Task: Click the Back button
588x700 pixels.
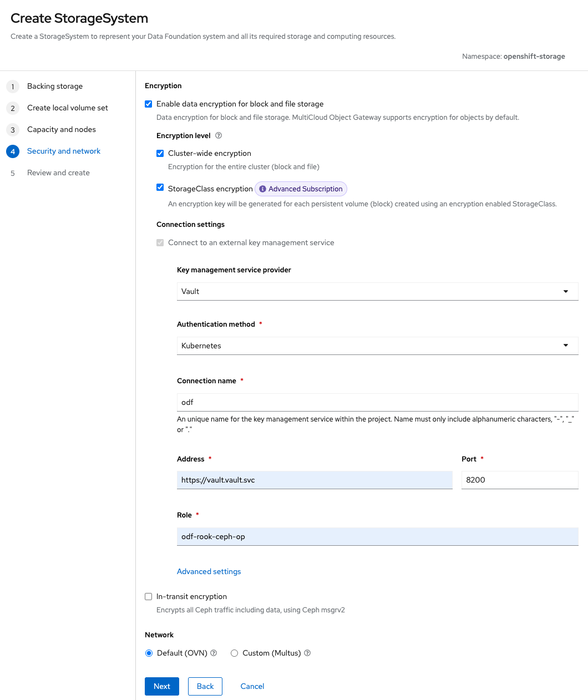Action: [205, 686]
